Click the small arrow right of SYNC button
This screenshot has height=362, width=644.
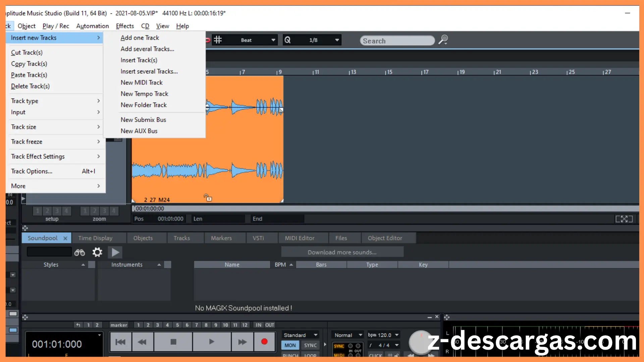[325, 345]
